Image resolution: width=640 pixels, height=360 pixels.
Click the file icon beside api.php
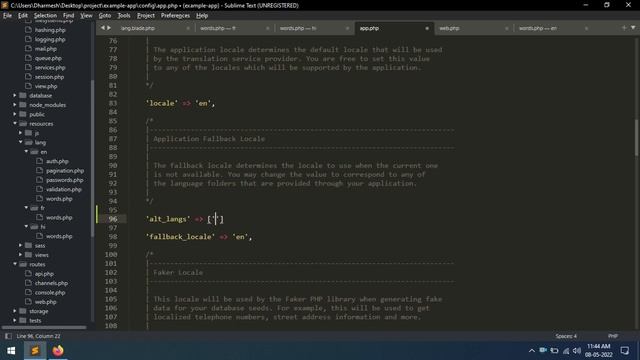pos(28,273)
